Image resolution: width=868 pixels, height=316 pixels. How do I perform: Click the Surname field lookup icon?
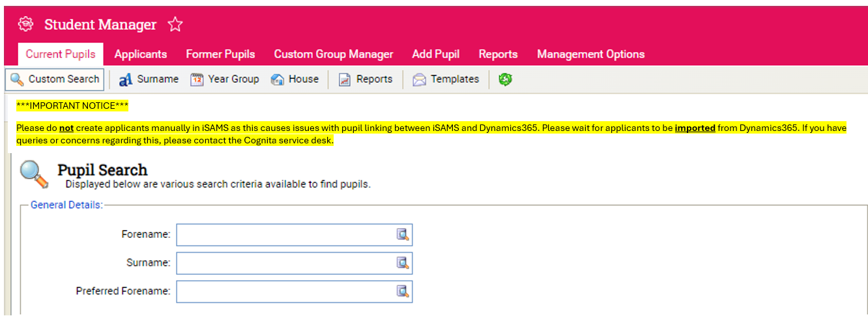pyautogui.click(x=403, y=263)
